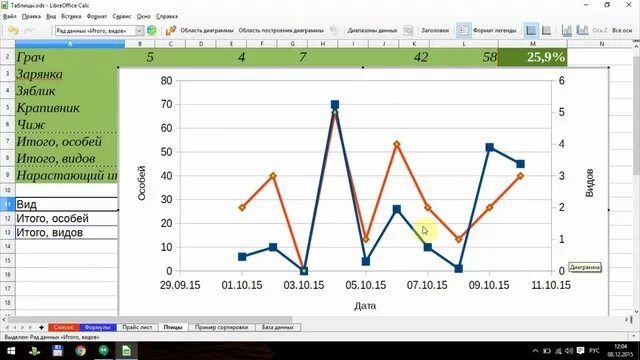
Task: Click the green Hangouts taskbar icon
Action: [104, 351]
